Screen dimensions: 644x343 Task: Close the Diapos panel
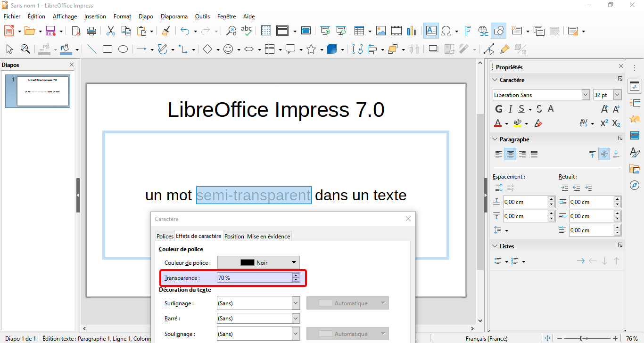click(72, 65)
